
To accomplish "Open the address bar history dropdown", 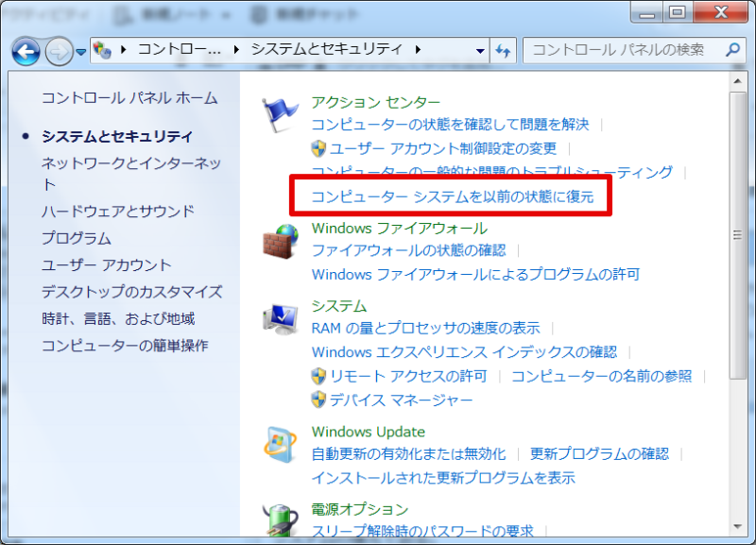I will point(480,51).
